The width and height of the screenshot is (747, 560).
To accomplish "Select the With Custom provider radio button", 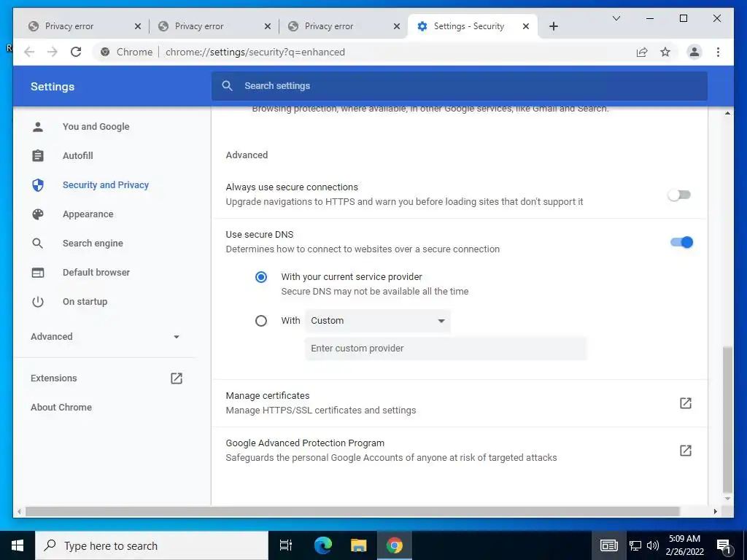I will coord(261,321).
